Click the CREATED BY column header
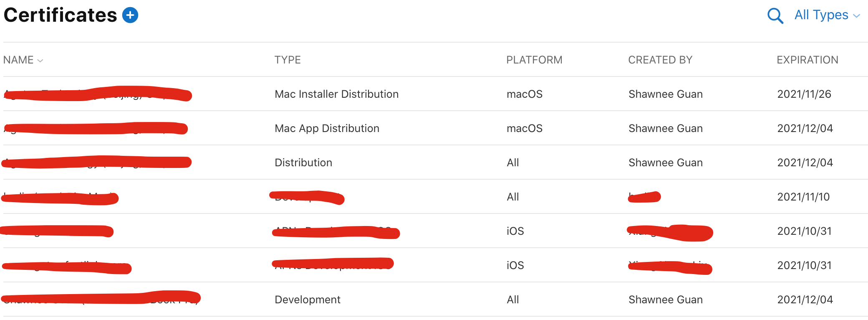The width and height of the screenshot is (868, 320). tap(660, 60)
